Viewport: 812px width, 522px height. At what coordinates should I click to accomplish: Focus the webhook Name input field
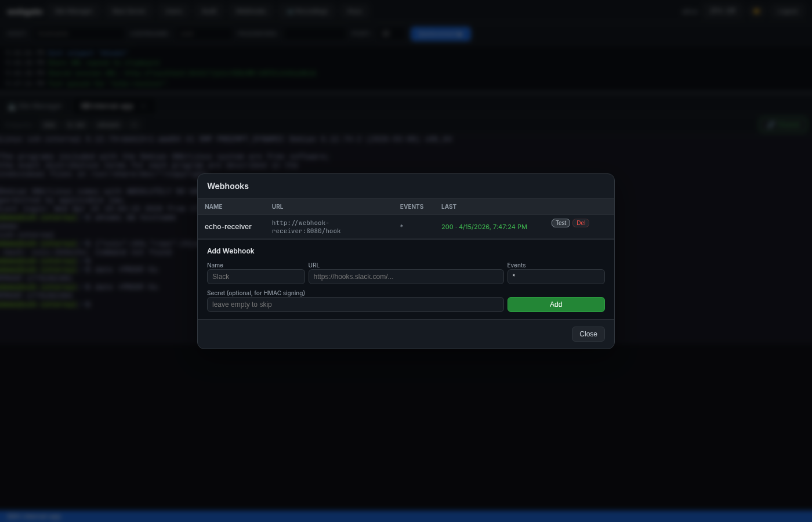(256, 277)
